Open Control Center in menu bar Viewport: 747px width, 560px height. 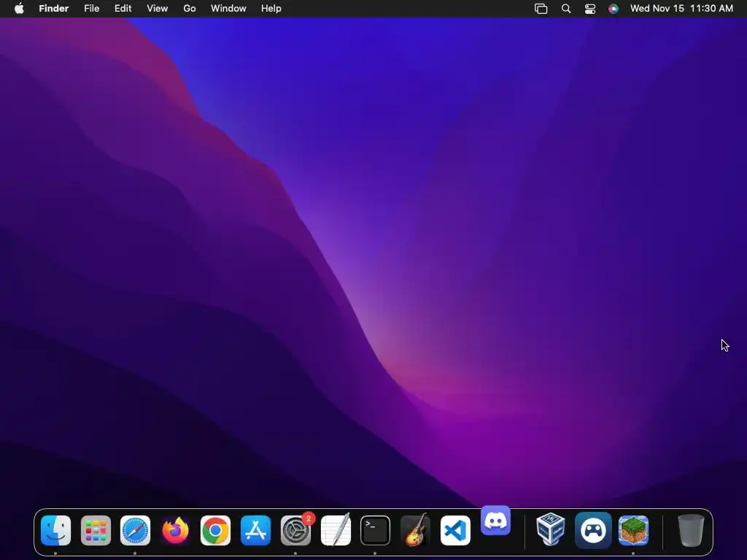(590, 9)
